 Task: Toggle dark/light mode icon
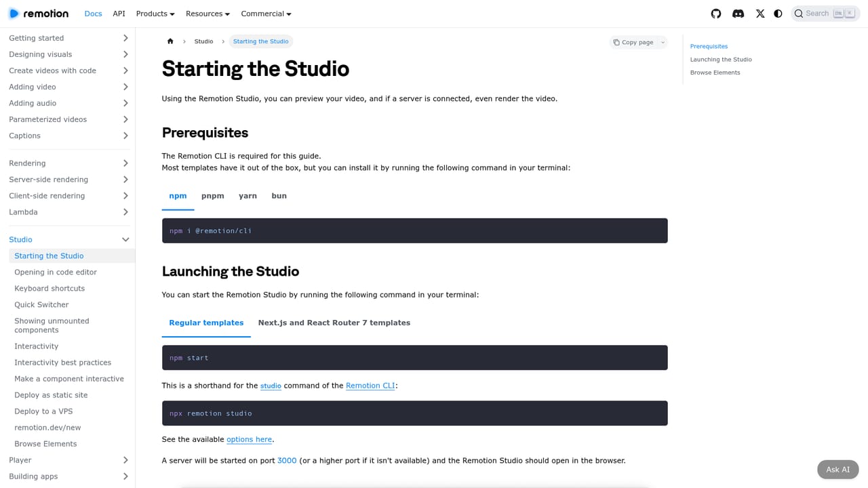[x=778, y=14]
